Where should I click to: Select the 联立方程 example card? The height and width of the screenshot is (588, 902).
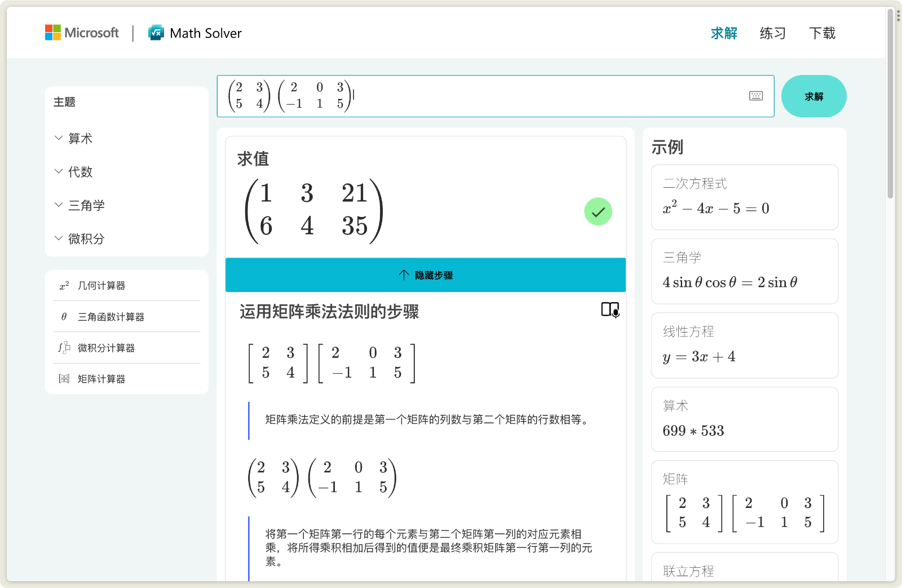745,567
